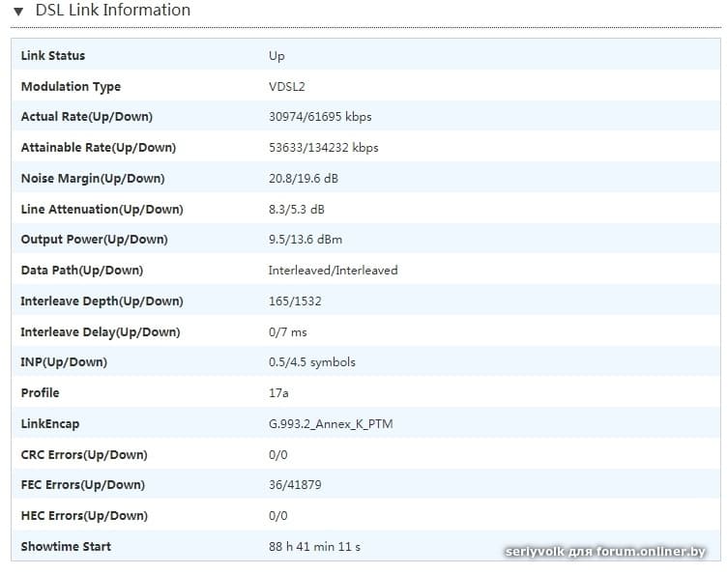Click the Line Attenuation(Up/Down) label
The image size is (728, 574).
pyautogui.click(x=102, y=210)
